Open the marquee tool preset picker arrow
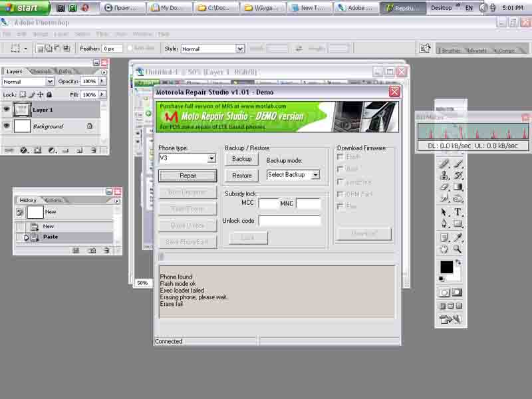This screenshot has width=532, height=399. [25, 49]
